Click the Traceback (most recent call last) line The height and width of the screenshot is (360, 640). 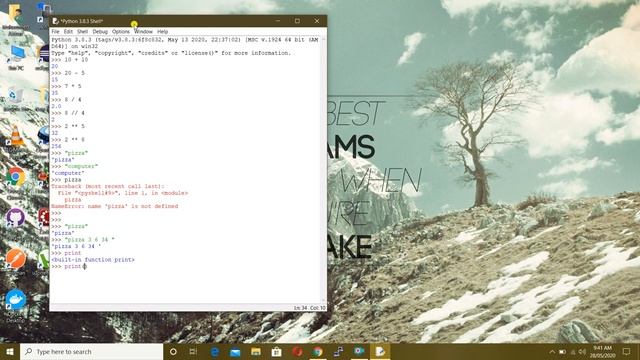pyautogui.click(x=108, y=186)
